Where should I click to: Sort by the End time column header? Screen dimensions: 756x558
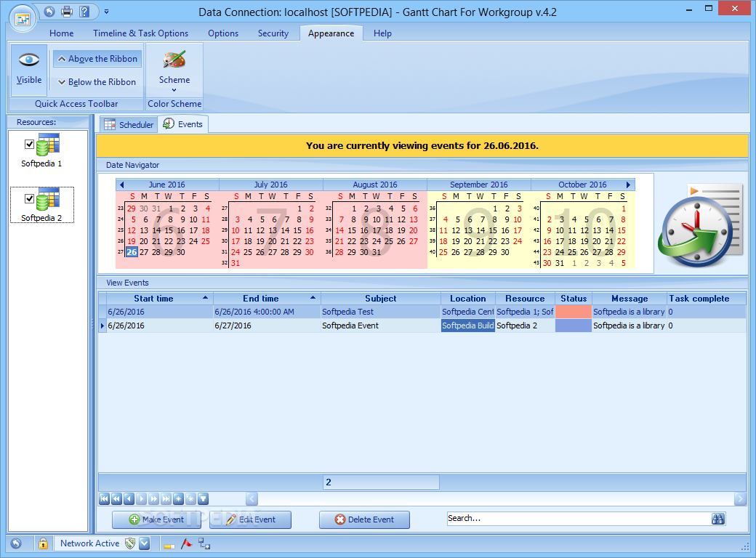pos(267,299)
